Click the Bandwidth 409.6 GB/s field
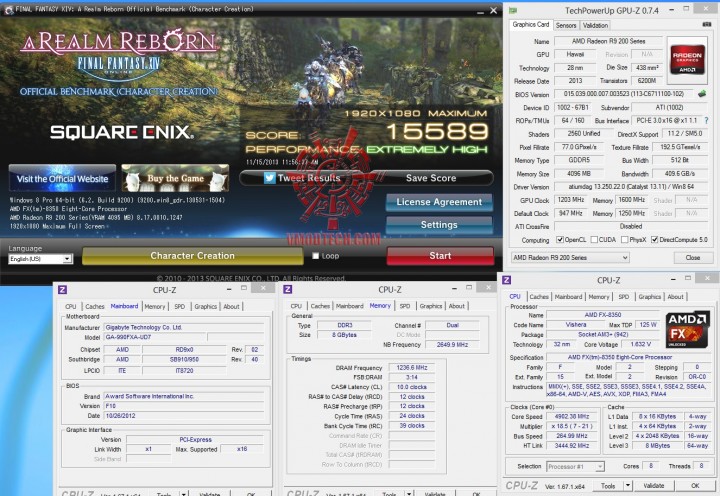This screenshot has width=720, height=496. (x=680, y=174)
